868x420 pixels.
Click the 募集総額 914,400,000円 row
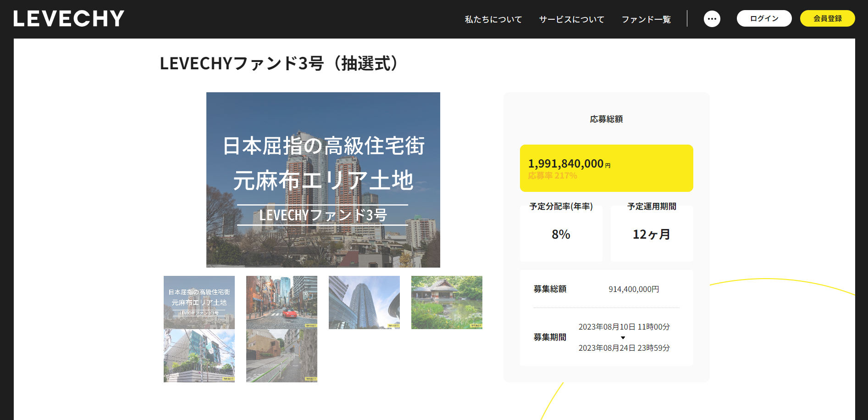(x=606, y=289)
